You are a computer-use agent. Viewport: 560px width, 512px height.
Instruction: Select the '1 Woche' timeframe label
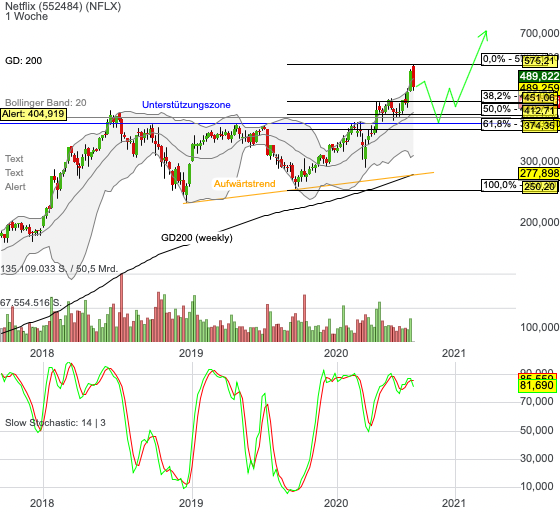pyautogui.click(x=26, y=16)
